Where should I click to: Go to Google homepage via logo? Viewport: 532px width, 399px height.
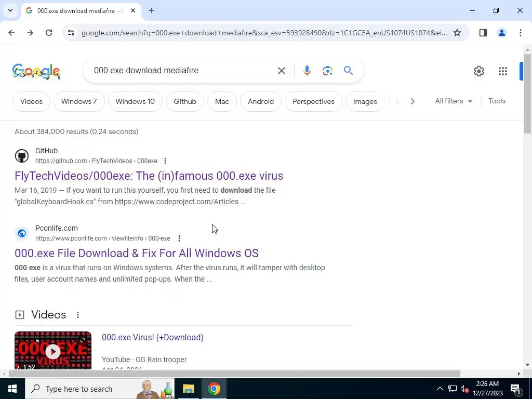point(36,71)
